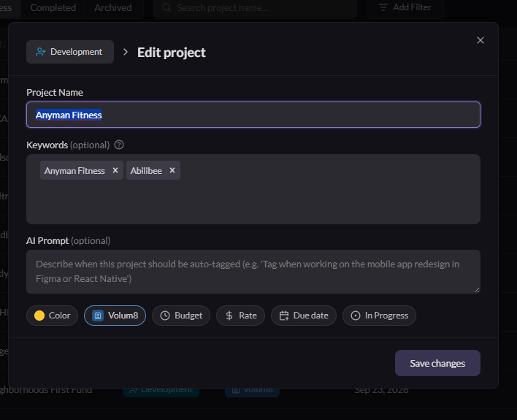The width and height of the screenshot is (517, 420).
Task: Click the Development person icon
Action: pyautogui.click(x=41, y=52)
